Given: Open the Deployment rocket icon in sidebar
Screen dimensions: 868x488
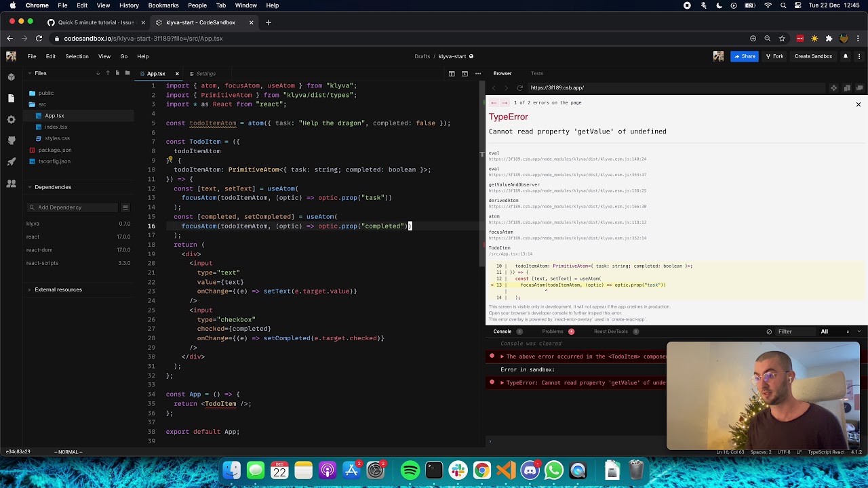Looking at the screenshot, I should tap(11, 161).
